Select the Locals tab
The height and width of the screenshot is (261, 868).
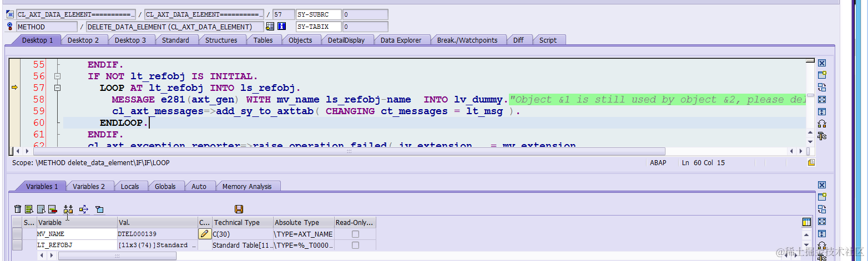[130, 187]
